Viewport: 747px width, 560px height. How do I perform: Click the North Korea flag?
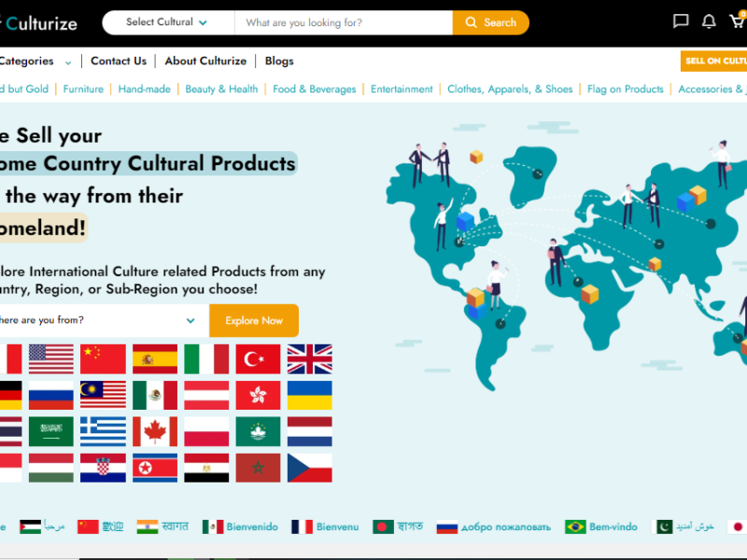click(154, 469)
